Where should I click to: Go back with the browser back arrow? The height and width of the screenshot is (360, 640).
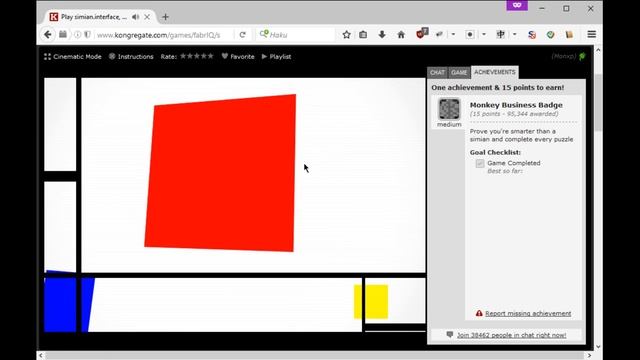pyautogui.click(x=48, y=35)
